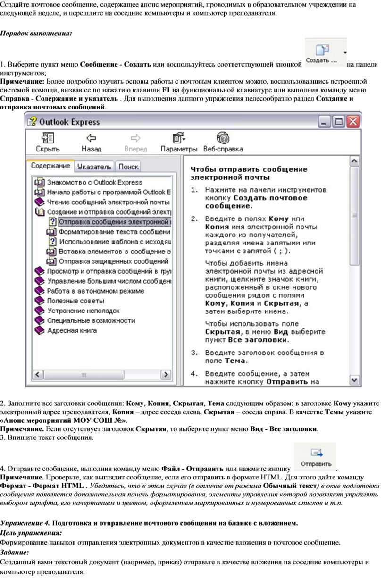The image size is (385, 588).
Task: Select topic Начало работы с программой Outlook
Action: [109, 192]
